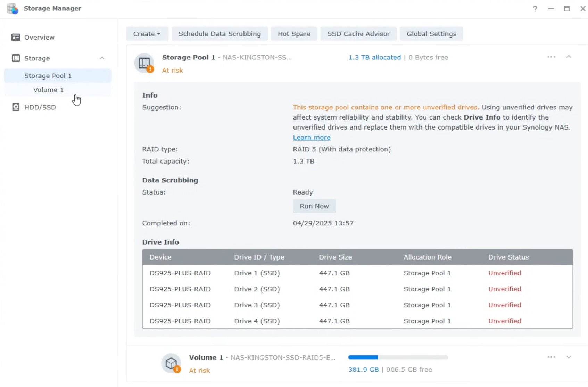Click the Ready scrubbing status value
This screenshot has width=588, height=387.
303,192
